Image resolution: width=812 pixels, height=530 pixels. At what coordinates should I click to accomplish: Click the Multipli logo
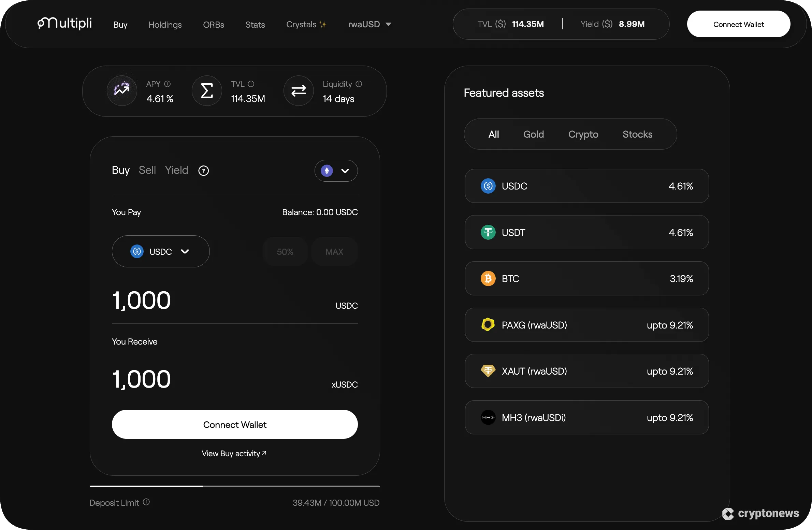click(x=64, y=24)
